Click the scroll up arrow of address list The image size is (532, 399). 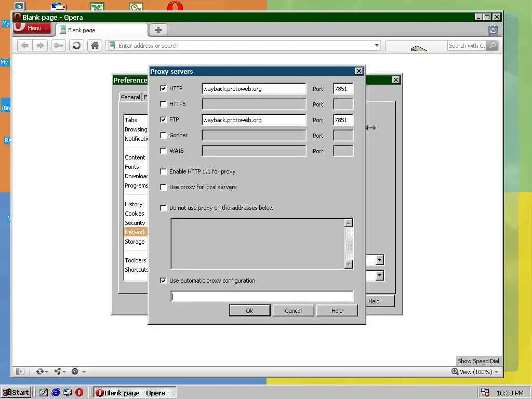(349, 222)
